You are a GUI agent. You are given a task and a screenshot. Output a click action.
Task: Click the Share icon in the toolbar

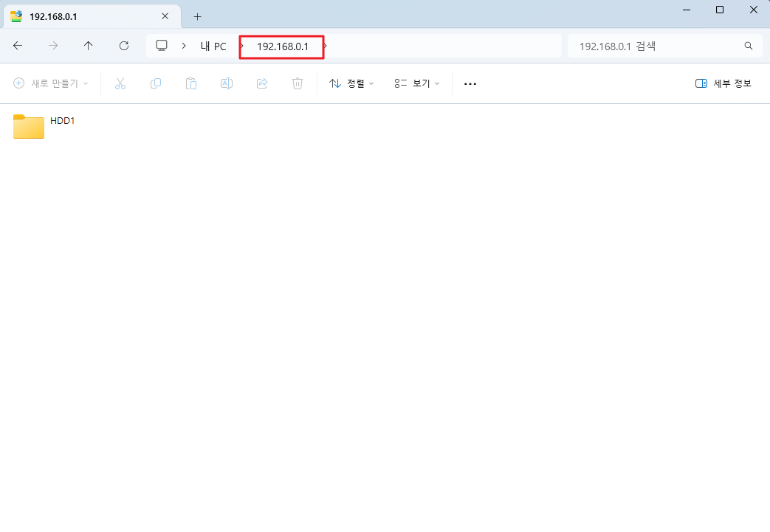point(261,83)
